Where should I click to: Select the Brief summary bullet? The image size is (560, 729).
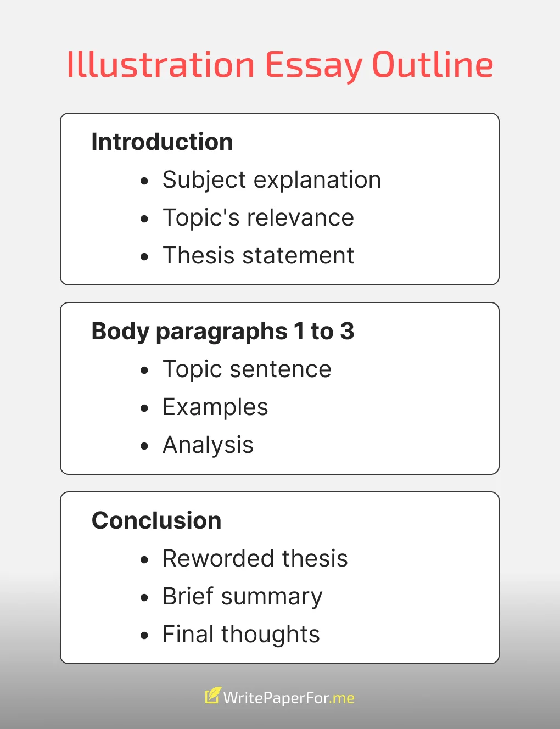pyautogui.click(x=243, y=597)
